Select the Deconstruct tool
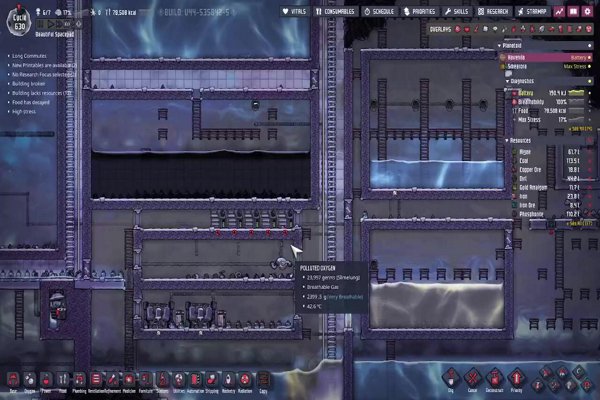Image resolution: width=600 pixels, height=400 pixels. 494,379
